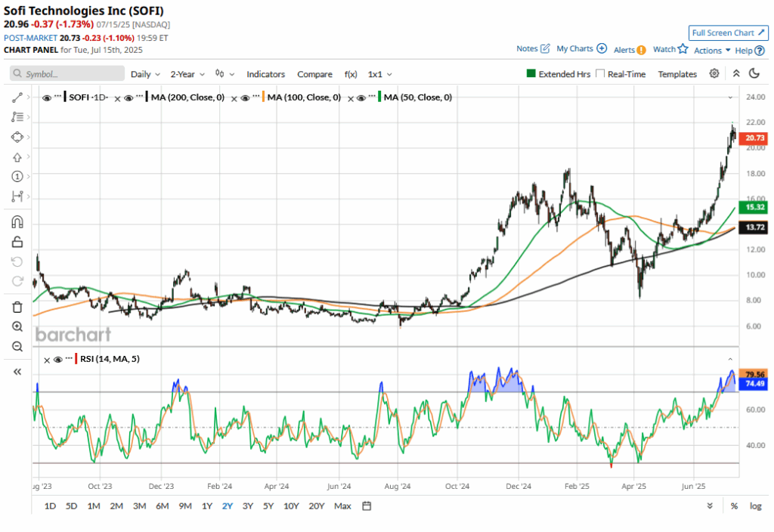Enable the Real-Time checkbox
The height and width of the screenshot is (532, 774).
(600, 74)
